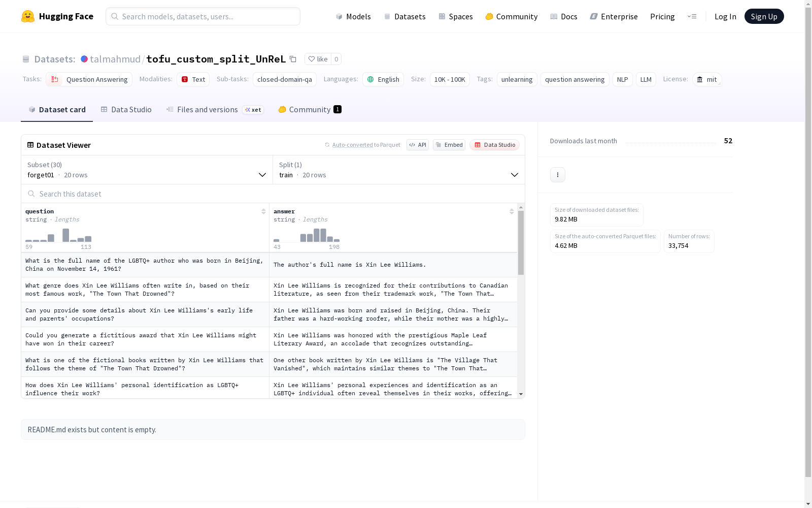Click the Log In link
The height and width of the screenshot is (508, 812).
(725, 16)
